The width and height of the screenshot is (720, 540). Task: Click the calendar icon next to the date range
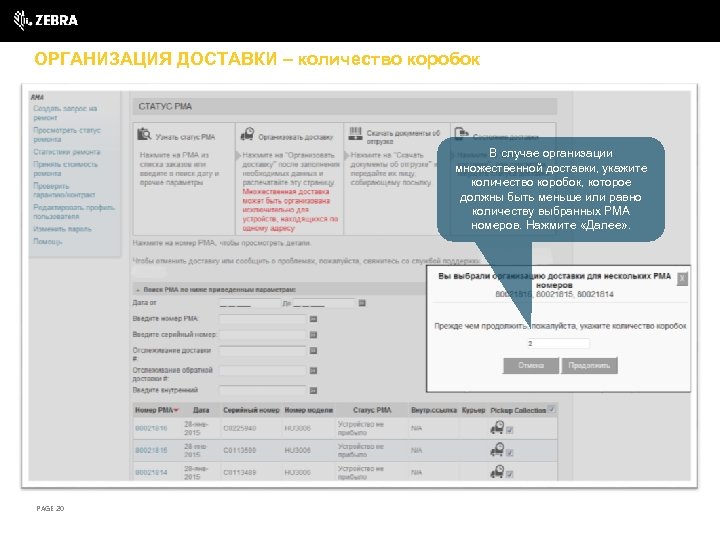(362, 303)
